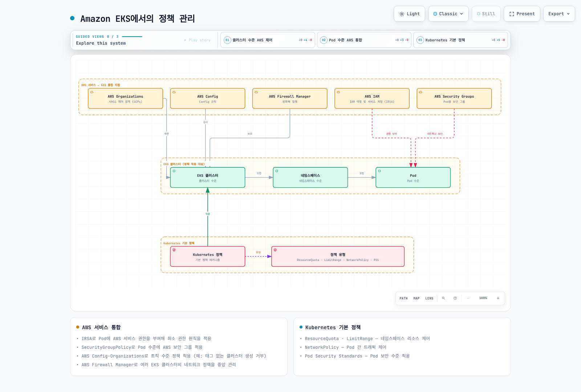Select the AWS Organizations node

pos(125,98)
